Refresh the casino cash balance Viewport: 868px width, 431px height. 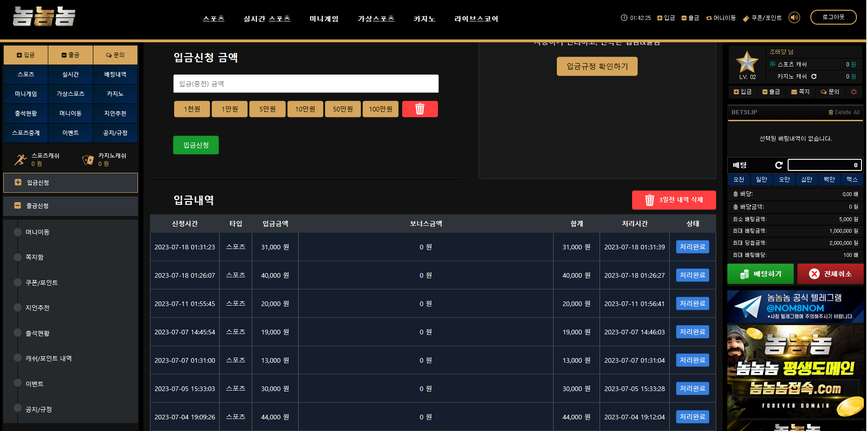click(x=814, y=76)
